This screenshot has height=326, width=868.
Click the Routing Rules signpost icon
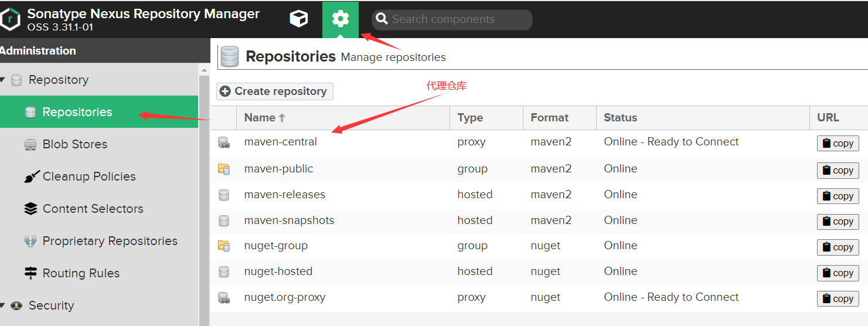click(x=30, y=274)
